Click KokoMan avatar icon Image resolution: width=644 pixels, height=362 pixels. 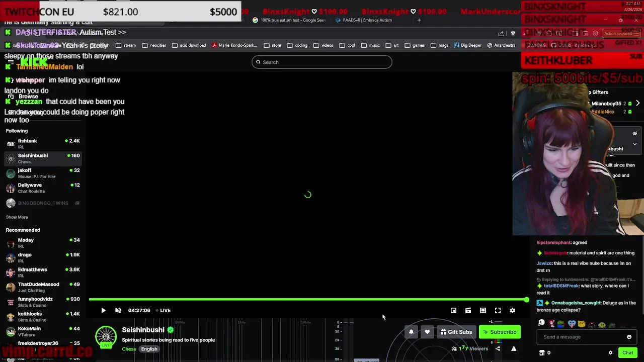pyautogui.click(x=11, y=332)
